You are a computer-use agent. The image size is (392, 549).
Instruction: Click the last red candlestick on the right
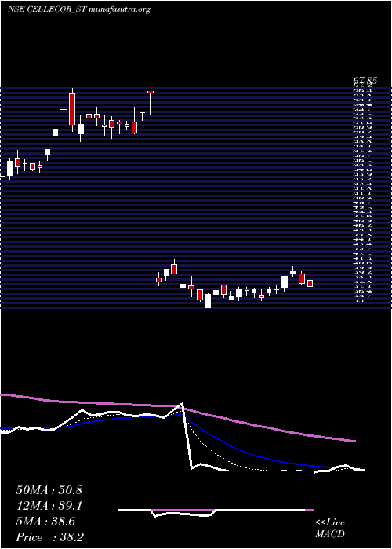coord(310,283)
